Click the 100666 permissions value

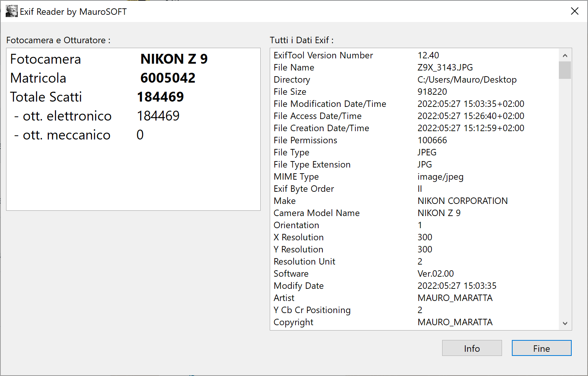[432, 140]
